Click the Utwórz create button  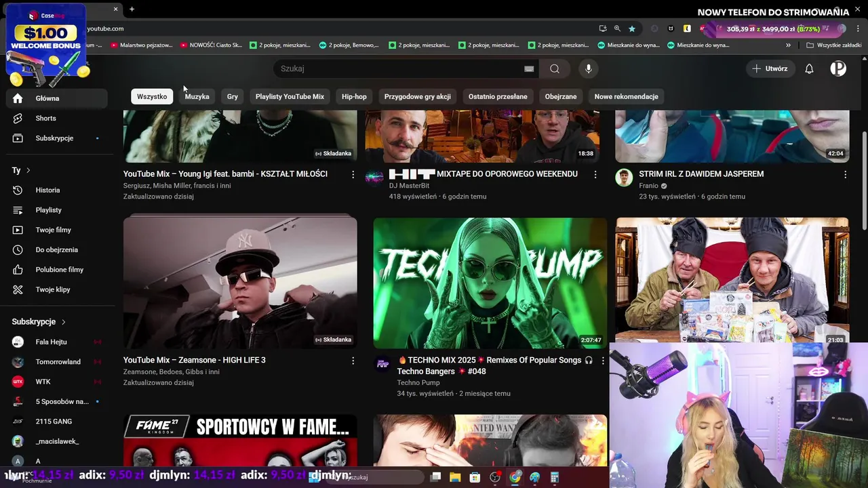tap(770, 68)
